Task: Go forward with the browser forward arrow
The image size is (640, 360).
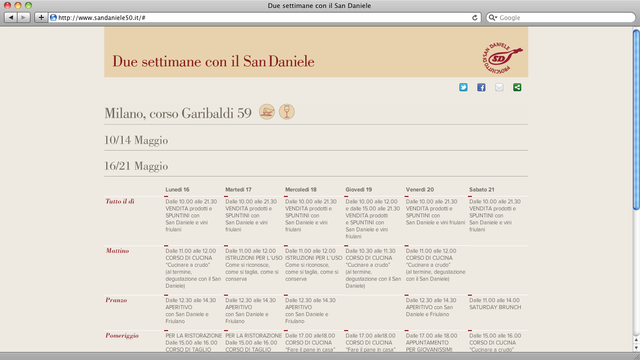Action: click(24, 18)
